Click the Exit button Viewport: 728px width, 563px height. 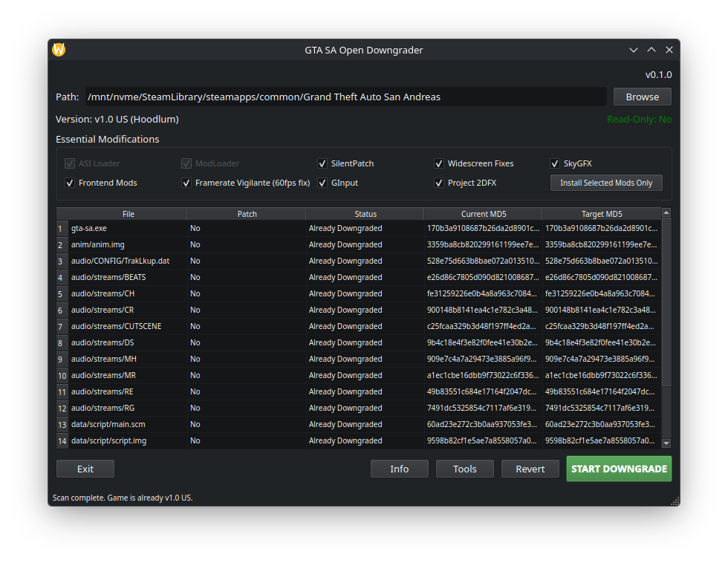(85, 469)
